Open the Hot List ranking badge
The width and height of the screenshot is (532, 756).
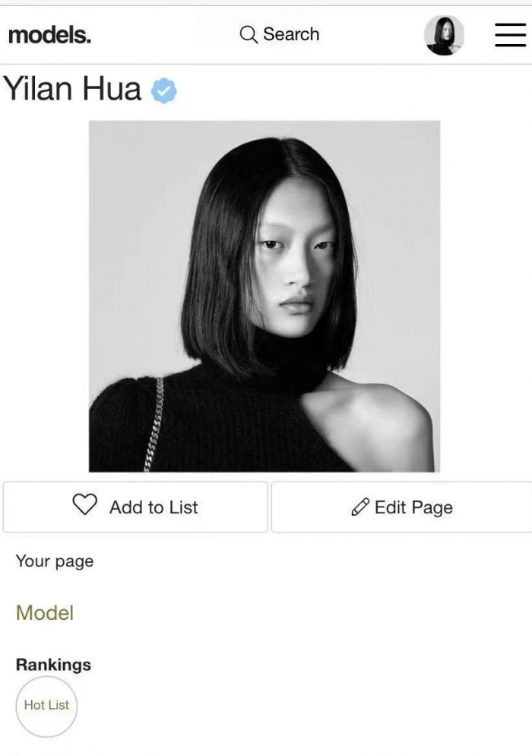46,707
